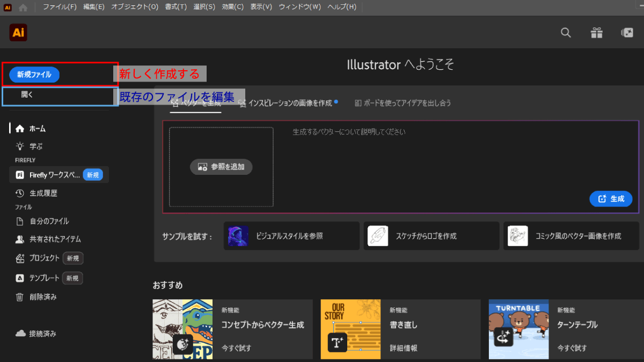Screen dimensions: 644x362
Task: Open the オブジェクト(O) menu
Action: [135, 7]
